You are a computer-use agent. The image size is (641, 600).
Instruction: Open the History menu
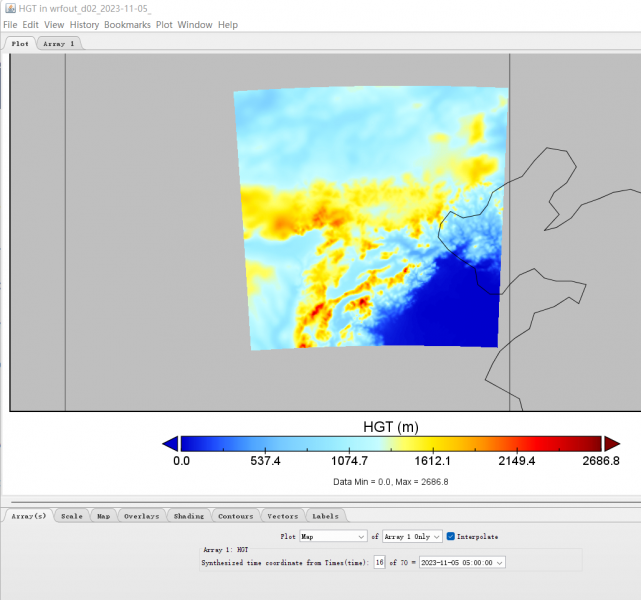(84, 24)
